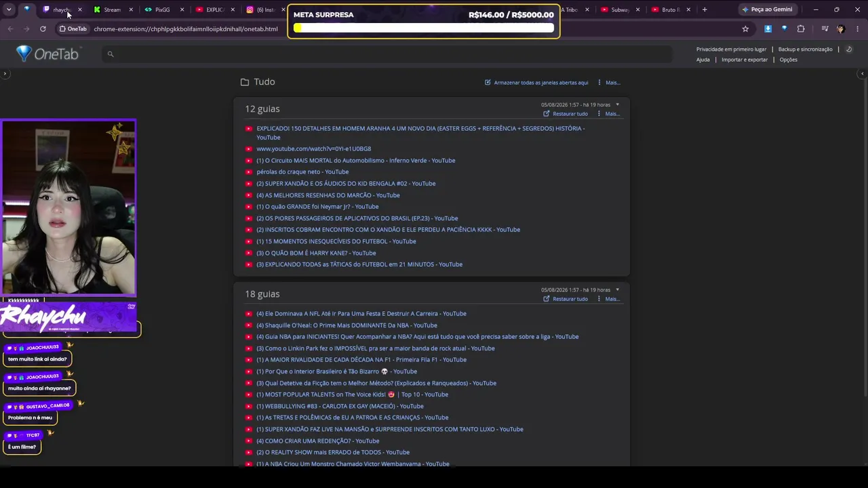Open O QUÃO BOM É HARRY KANE link

(x=316, y=253)
